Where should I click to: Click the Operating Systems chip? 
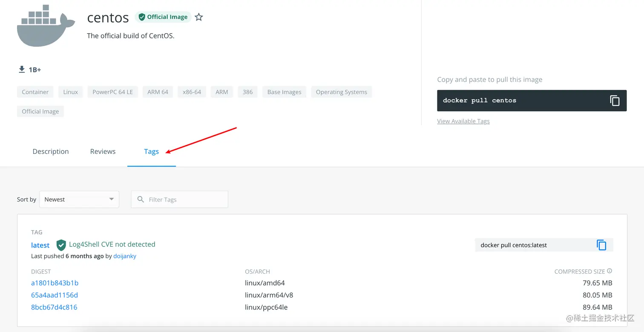[x=342, y=92]
